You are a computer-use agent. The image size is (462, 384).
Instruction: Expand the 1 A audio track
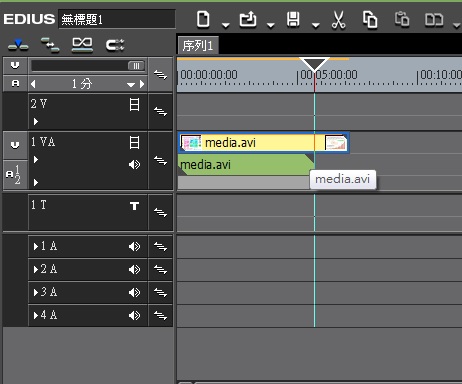(x=36, y=246)
